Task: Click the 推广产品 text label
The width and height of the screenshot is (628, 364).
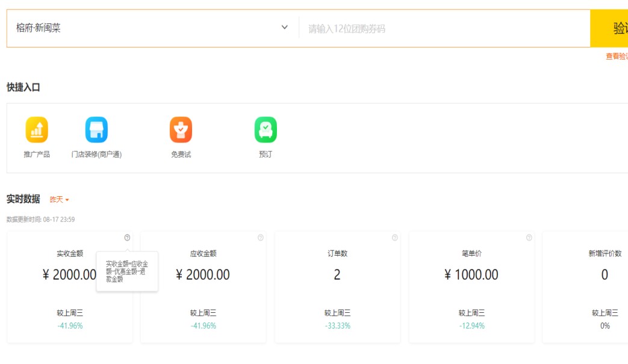Action: tap(37, 155)
